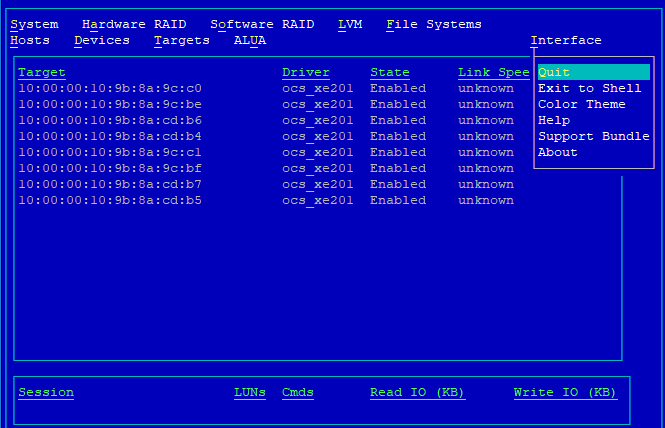Screen dimensions: 665x428
Task: Select Quit from the Interface menu
Action: coord(593,72)
